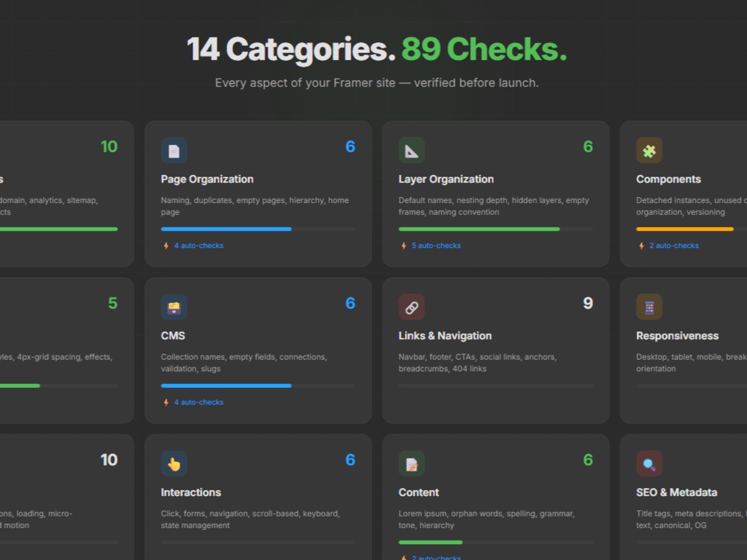
Task: Click the count 9 on Links & Navigation
Action: [588, 303]
